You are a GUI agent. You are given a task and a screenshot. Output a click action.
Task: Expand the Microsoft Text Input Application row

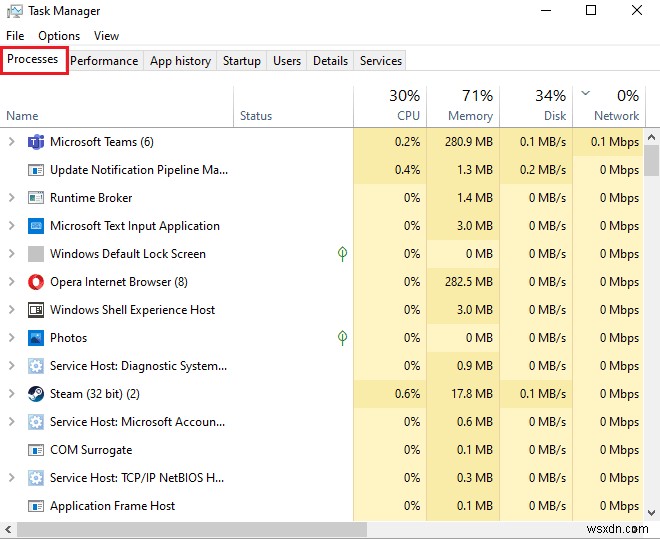(12, 226)
